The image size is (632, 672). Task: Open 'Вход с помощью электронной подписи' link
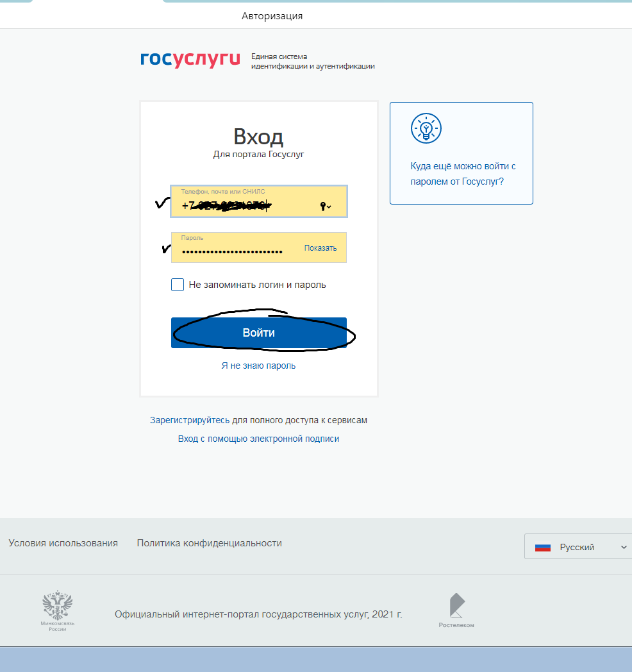tap(258, 439)
